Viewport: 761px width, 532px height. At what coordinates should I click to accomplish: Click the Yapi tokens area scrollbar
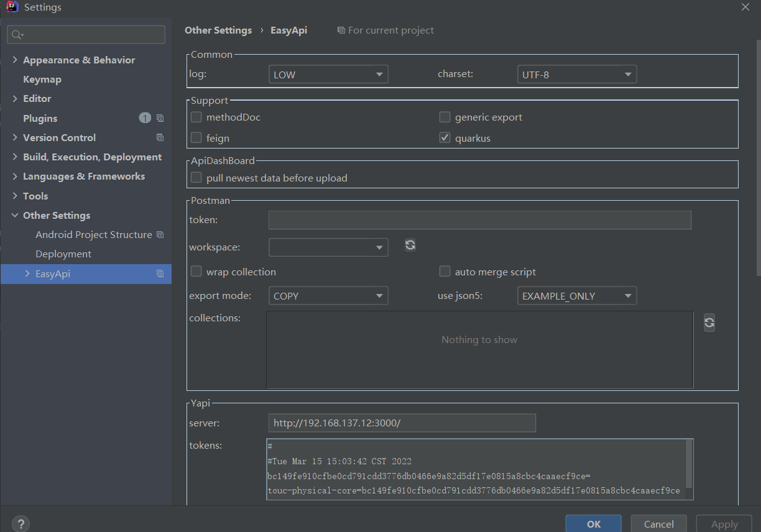tap(689, 464)
